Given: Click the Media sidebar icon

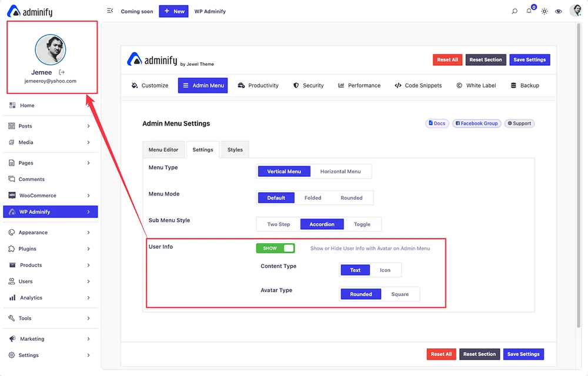Looking at the screenshot, I should point(12,142).
